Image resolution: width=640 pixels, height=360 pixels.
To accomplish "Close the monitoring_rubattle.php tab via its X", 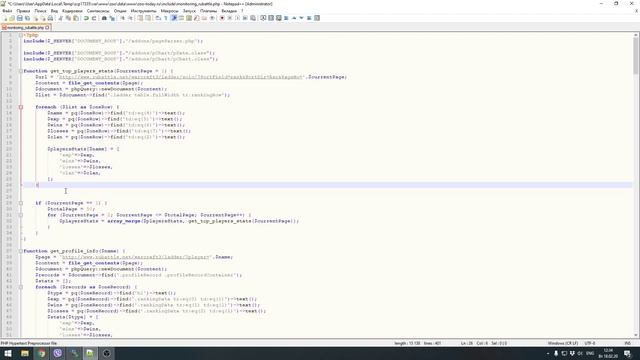I will click(x=47, y=27).
